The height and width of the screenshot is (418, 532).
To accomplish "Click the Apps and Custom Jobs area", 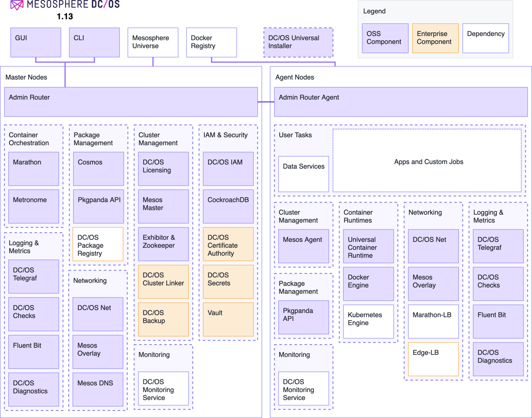I will tap(427, 160).
